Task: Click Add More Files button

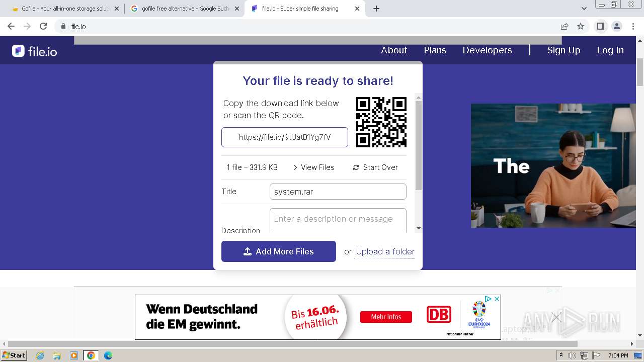Action: pyautogui.click(x=279, y=251)
